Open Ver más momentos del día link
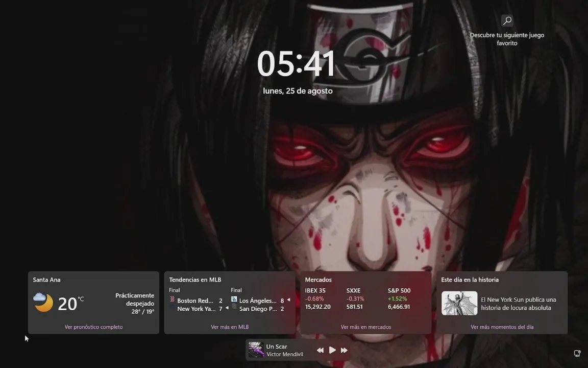588x368 pixels. (502, 327)
